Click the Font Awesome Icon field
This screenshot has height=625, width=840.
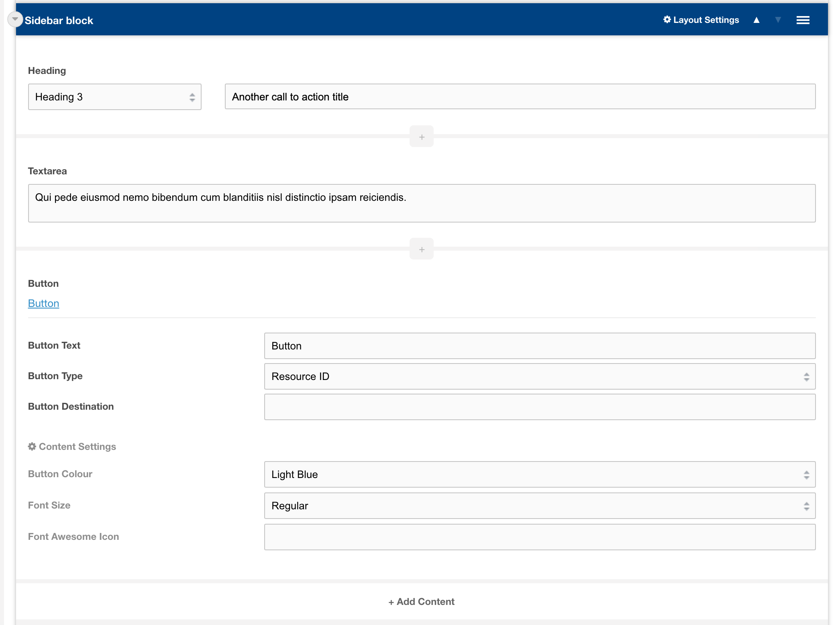(x=540, y=537)
